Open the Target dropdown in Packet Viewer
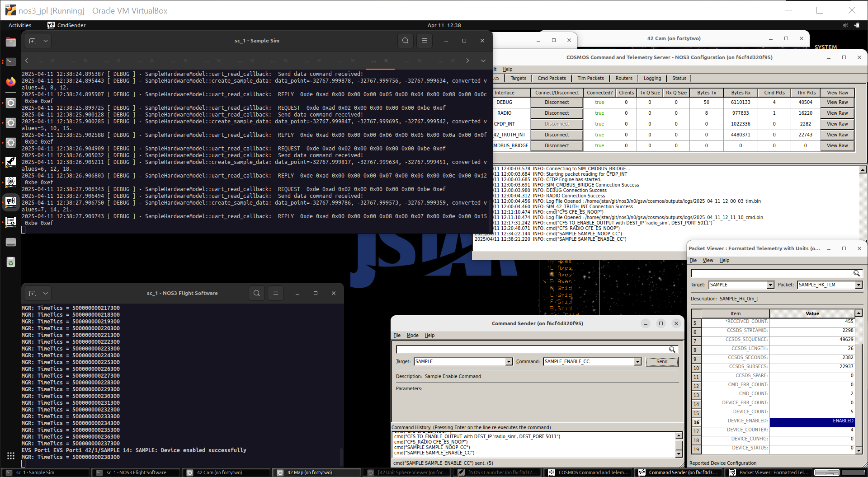868x477 pixels. coord(770,285)
